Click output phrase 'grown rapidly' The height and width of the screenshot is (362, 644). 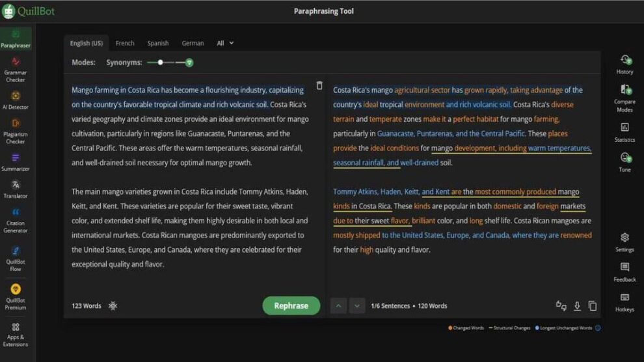(485, 90)
